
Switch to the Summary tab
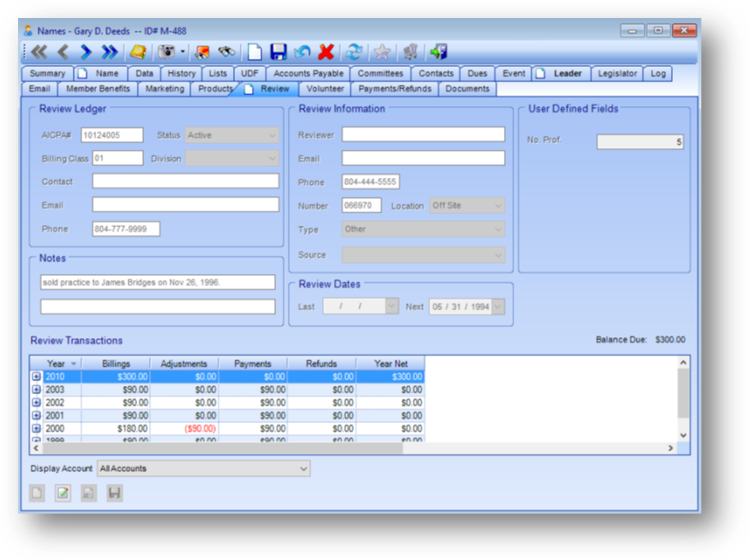[x=47, y=74]
